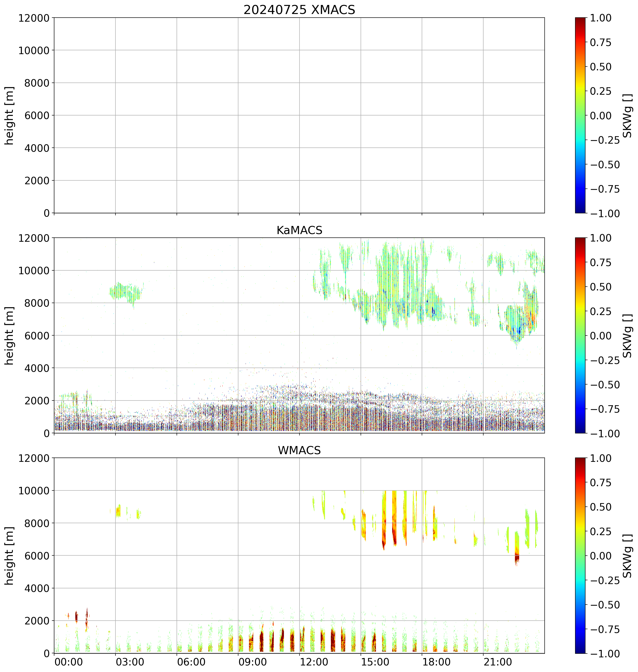Click the 20240725 XMACS plot title

(x=299, y=10)
